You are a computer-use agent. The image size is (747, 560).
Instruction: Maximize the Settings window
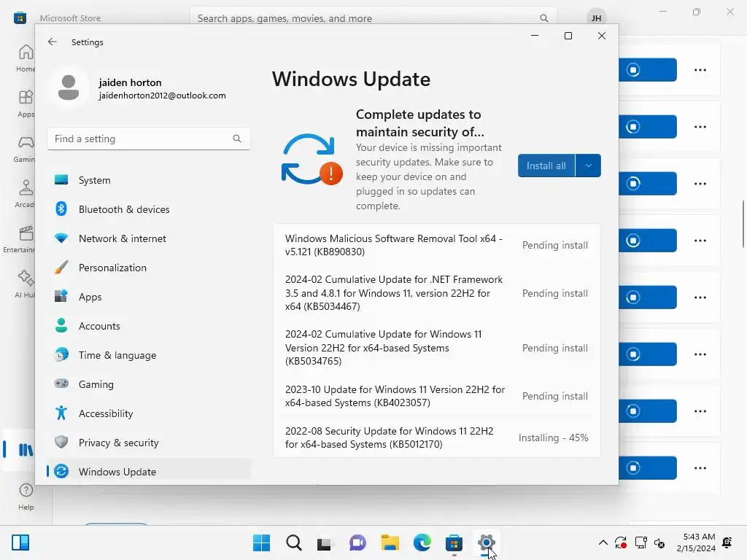click(568, 36)
